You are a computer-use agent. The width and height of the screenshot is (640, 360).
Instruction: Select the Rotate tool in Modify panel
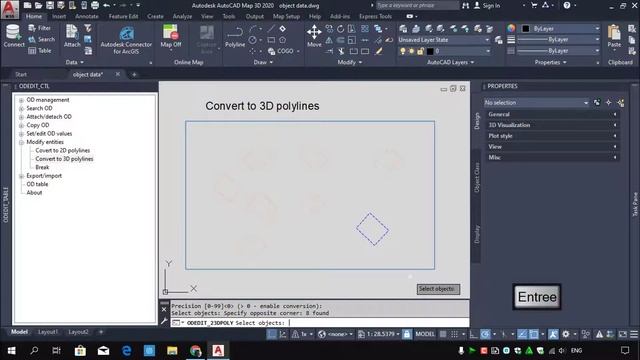[340, 29]
